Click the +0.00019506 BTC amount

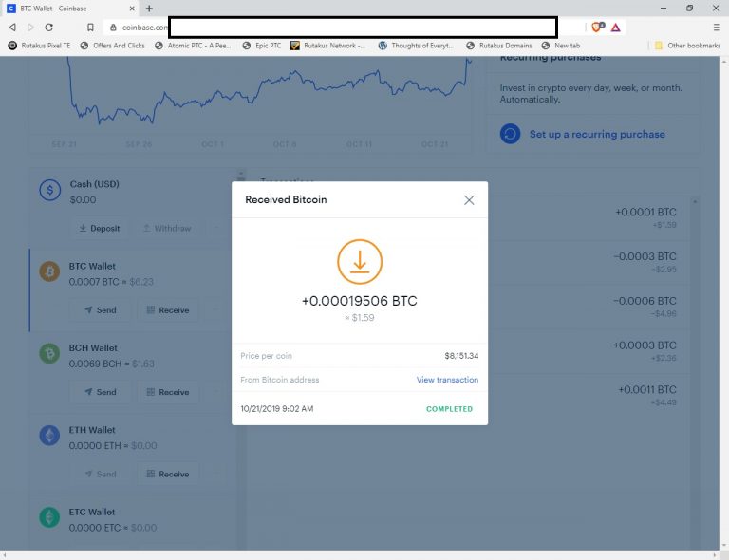tap(360, 301)
